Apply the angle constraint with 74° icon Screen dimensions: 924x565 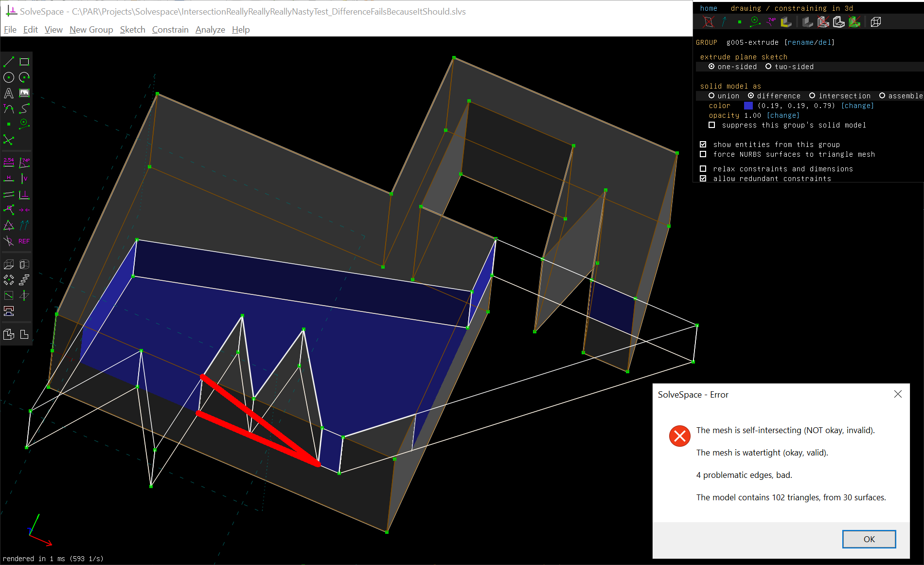(24, 163)
